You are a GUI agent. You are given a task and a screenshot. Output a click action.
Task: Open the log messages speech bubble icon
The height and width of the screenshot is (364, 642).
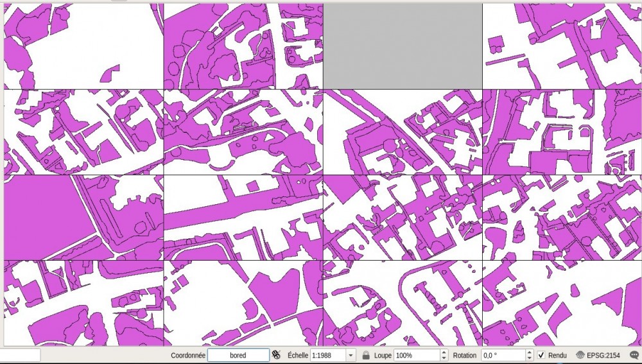click(x=634, y=355)
